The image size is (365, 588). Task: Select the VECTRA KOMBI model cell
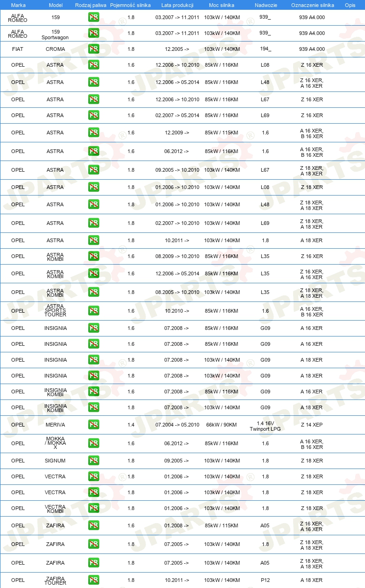56,509
